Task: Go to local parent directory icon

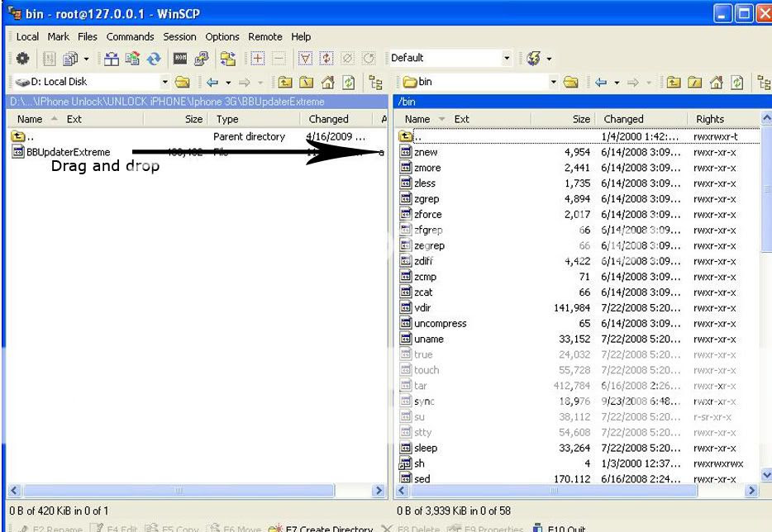Action: (285, 82)
